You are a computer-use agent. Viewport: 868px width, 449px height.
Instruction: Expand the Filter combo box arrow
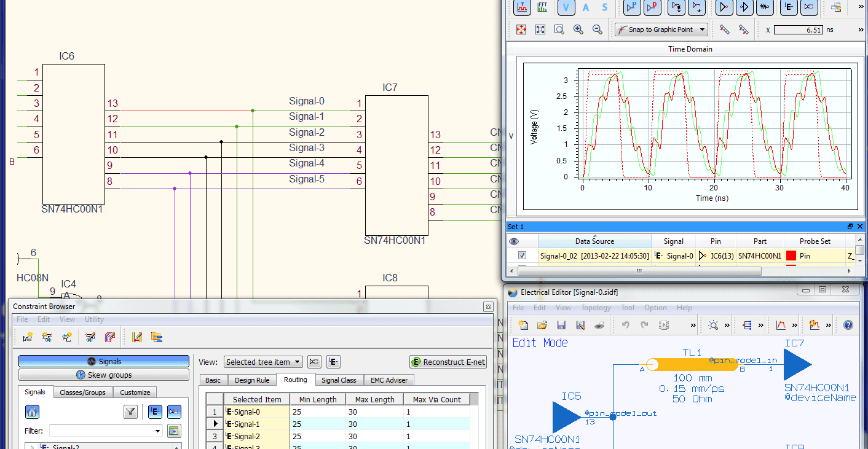157,431
